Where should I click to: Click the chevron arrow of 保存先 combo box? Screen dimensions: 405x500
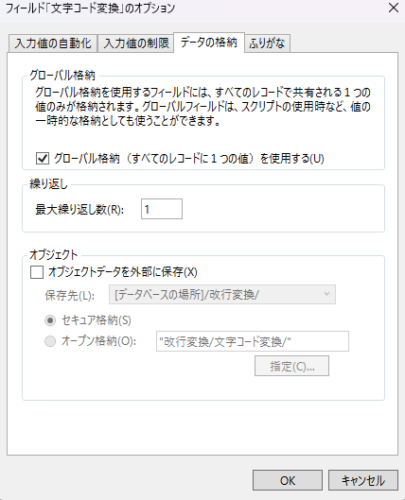tap(327, 294)
